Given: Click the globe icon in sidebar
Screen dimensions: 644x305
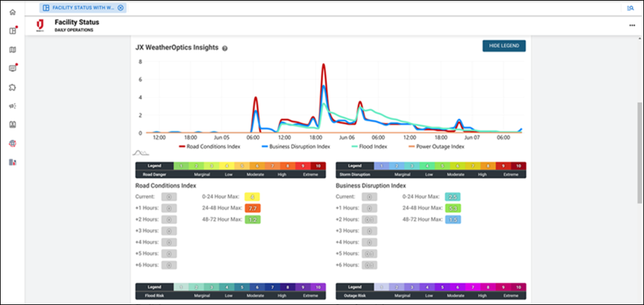Looking at the screenshot, I should click(12, 143).
